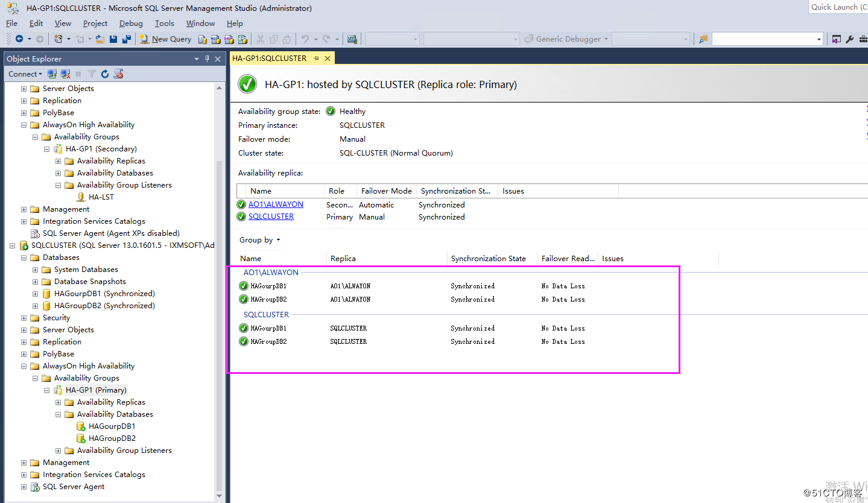Open a New Query from the toolbar
Screen dimensions: 868x503
pos(166,39)
